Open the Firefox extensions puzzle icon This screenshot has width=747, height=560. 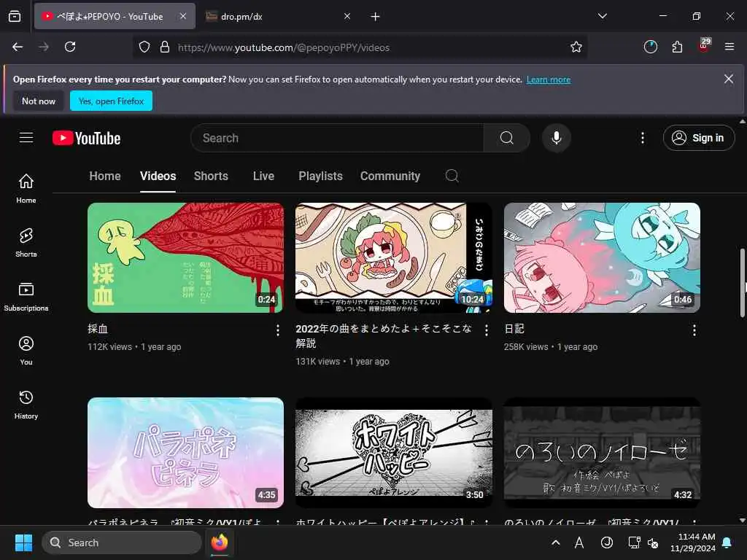pos(677,47)
